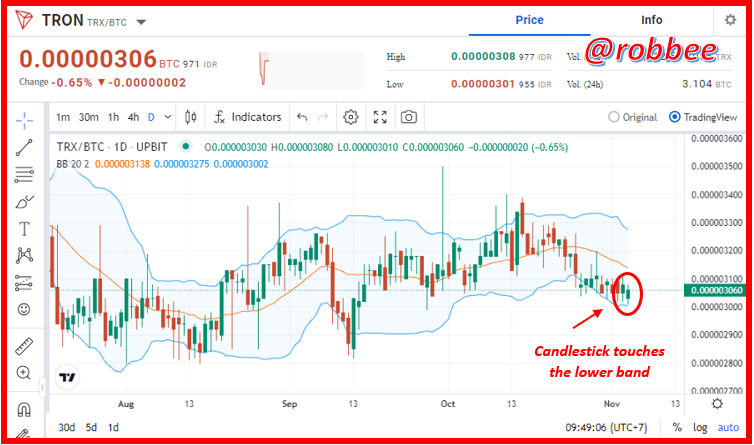Open the prediction and measurement tool

(24, 283)
